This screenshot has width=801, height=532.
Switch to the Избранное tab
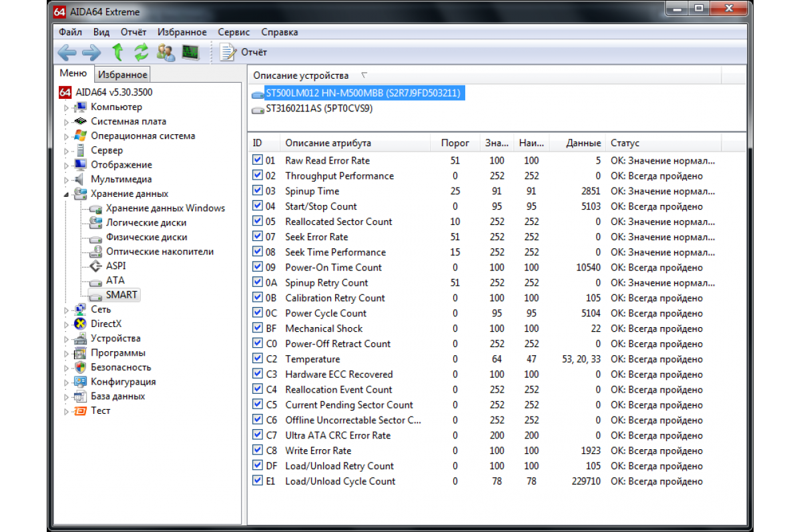(122, 75)
